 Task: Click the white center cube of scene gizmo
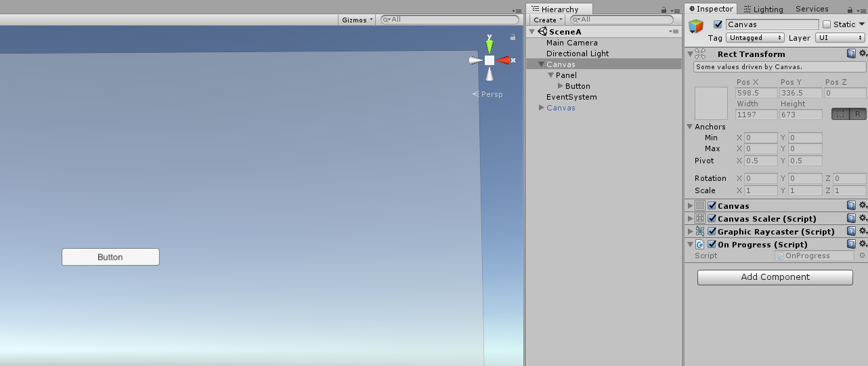489,60
